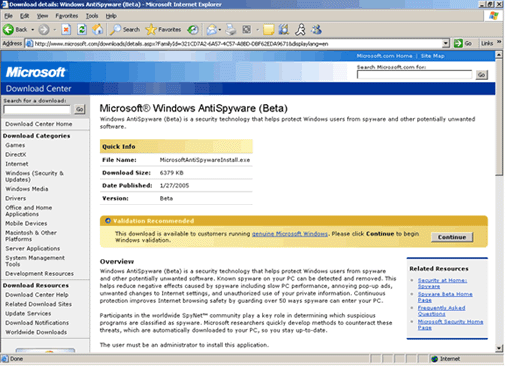
Task: Expand the Address bar URL dropdown
Action: pyautogui.click(x=446, y=43)
